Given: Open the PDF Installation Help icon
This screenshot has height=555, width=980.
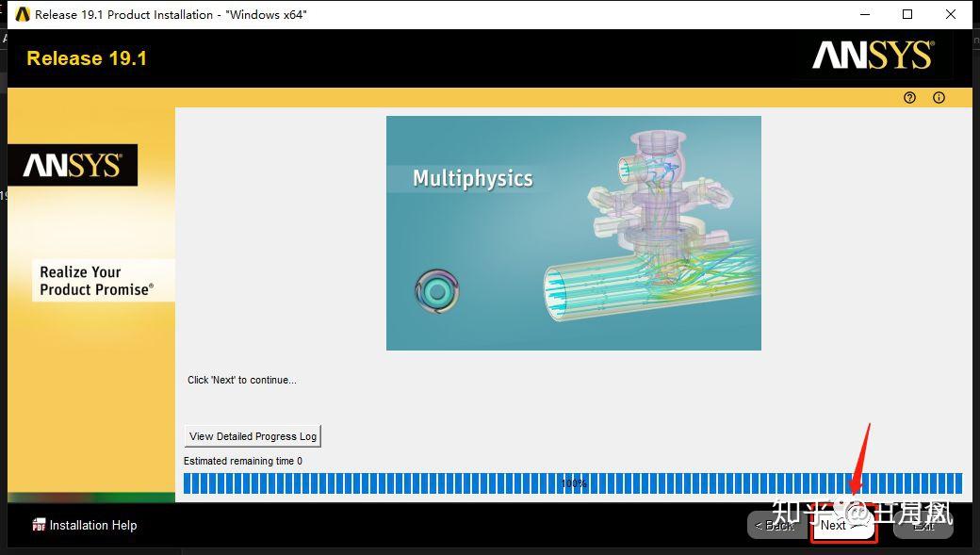Looking at the screenshot, I should [x=39, y=525].
